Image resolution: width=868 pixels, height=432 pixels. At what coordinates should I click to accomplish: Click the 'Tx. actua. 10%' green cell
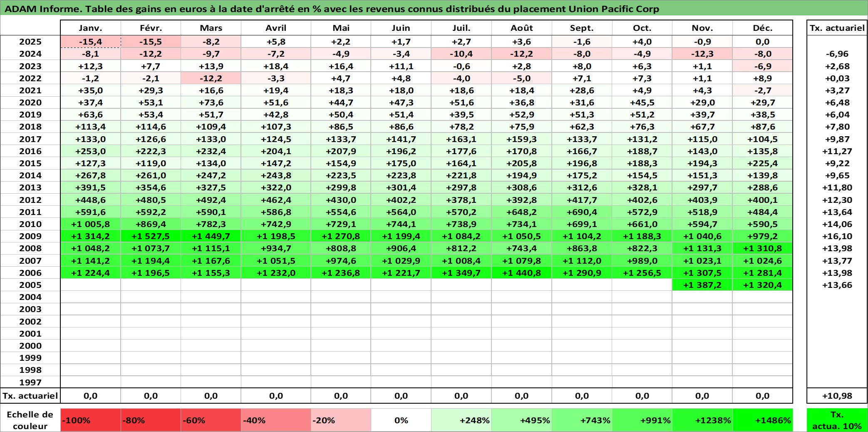837,420
